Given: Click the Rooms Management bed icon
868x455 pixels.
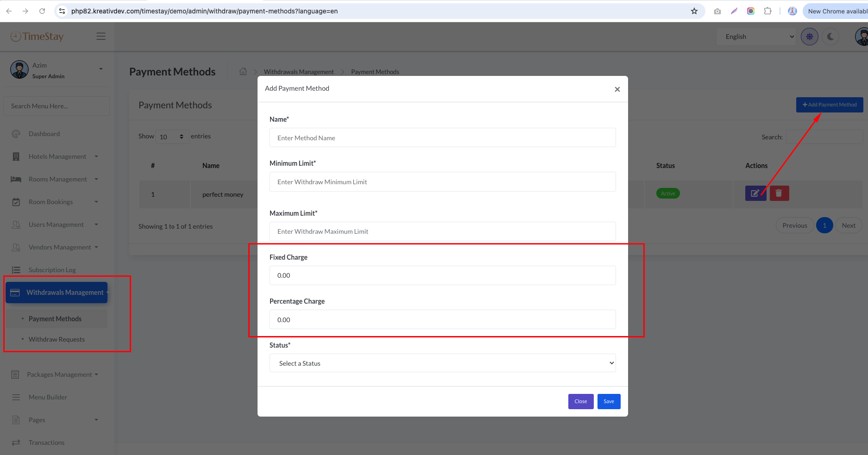Looking at the screenshot, I should coord(16,179).
